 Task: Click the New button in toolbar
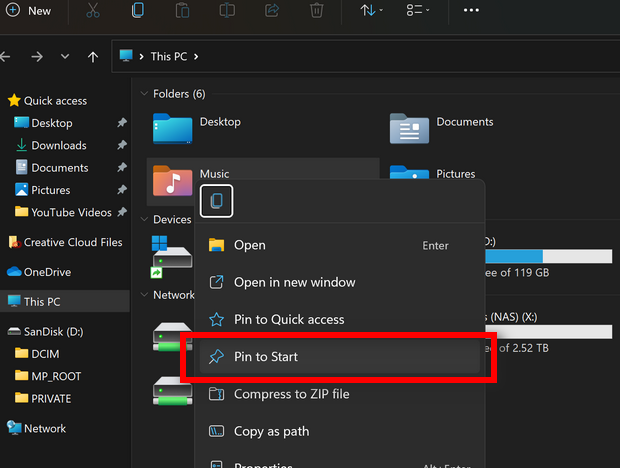coord(28,11)
